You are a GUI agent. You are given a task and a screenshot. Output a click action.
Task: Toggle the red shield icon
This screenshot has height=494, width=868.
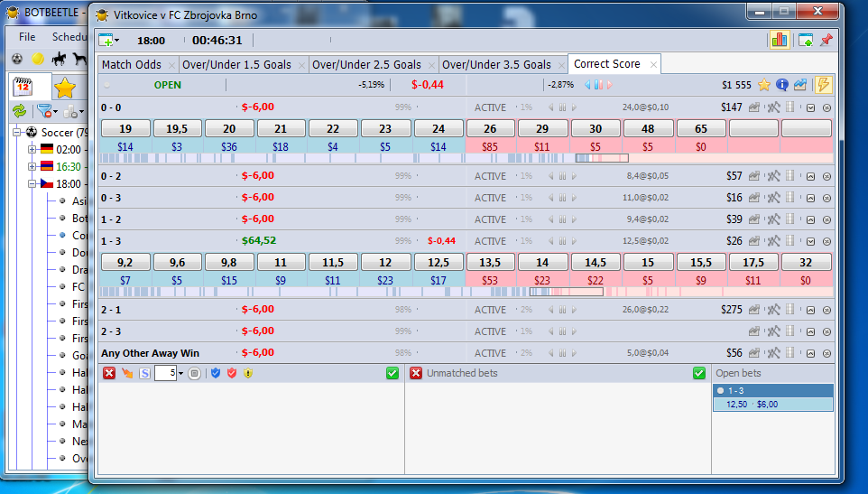click(x=232, y=373)
